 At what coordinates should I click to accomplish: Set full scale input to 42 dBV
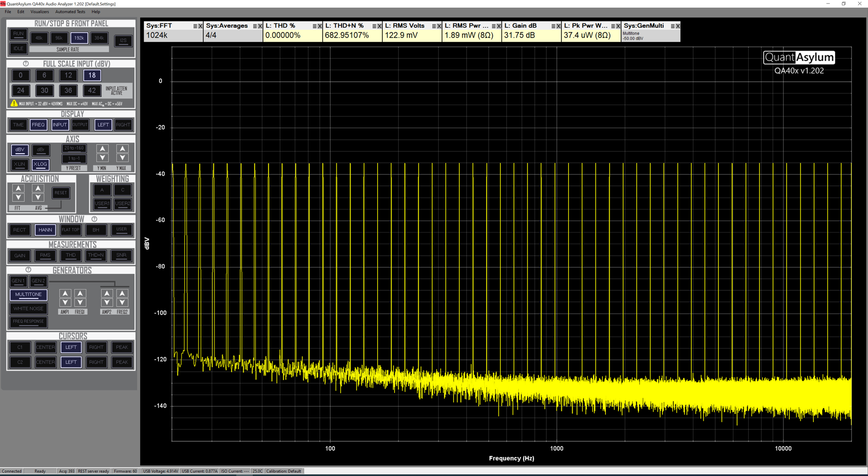point(92,90)
